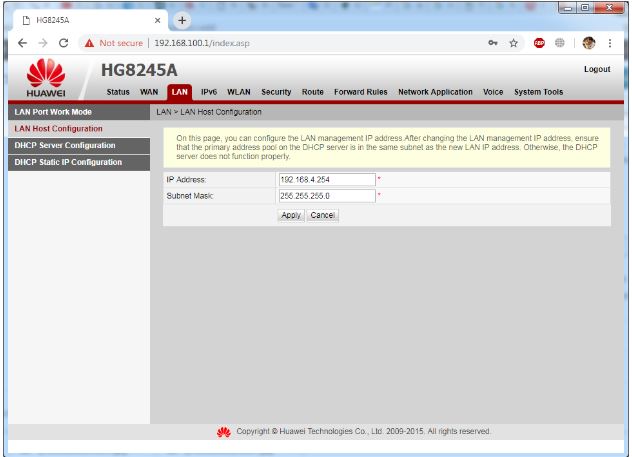Click the Apply button
This screenshot has width=632, height=457.
click(291, 215)
